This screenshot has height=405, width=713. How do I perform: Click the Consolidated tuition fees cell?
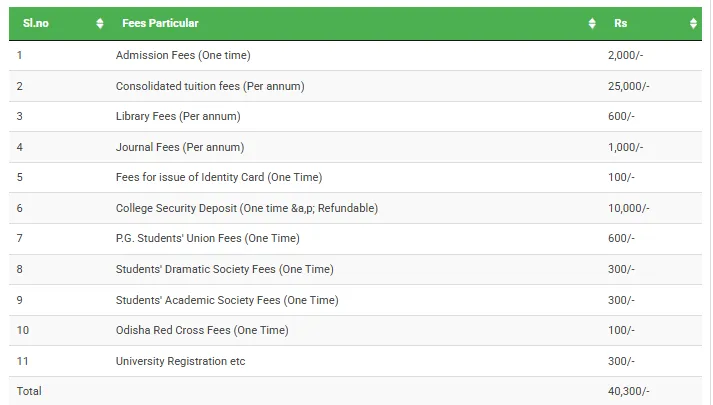pyautogui.click(x=210, y=86)
